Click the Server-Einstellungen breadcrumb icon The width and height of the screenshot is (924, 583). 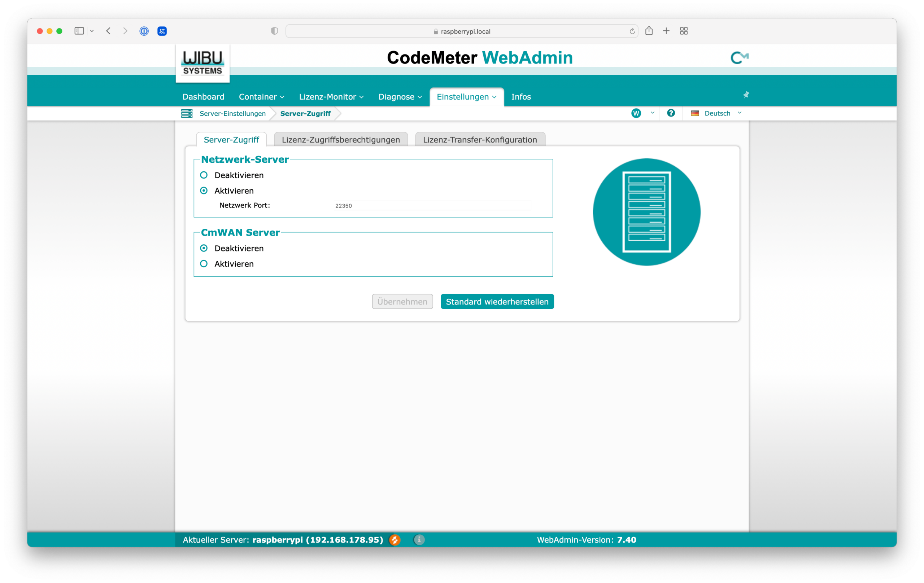click(187, 114)
